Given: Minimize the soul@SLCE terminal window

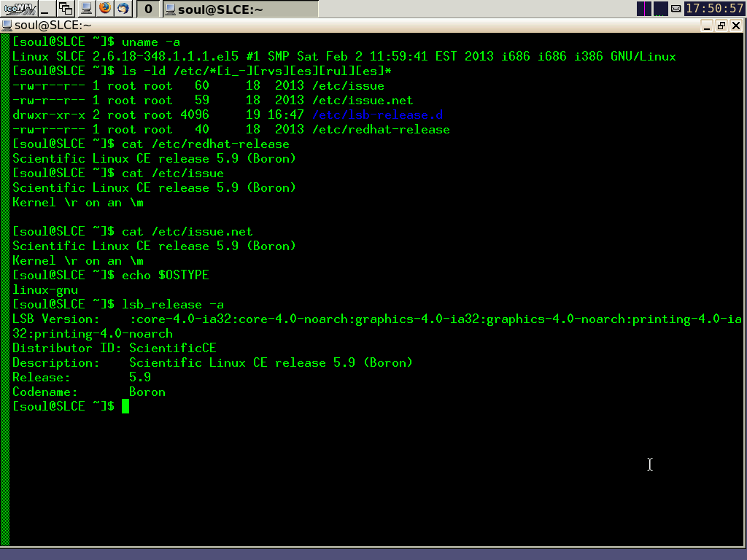Looking at the screenshot, I should [x=706, y=26].
